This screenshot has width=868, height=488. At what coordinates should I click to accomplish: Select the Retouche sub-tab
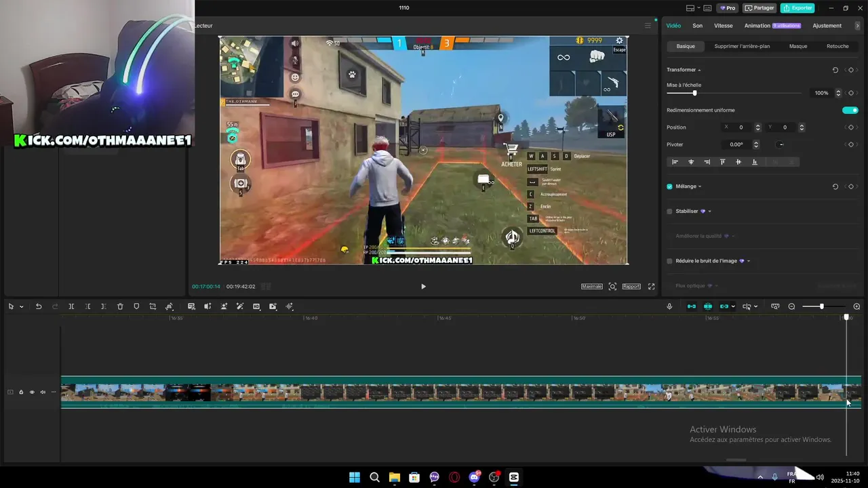click(x=837, y=46)
